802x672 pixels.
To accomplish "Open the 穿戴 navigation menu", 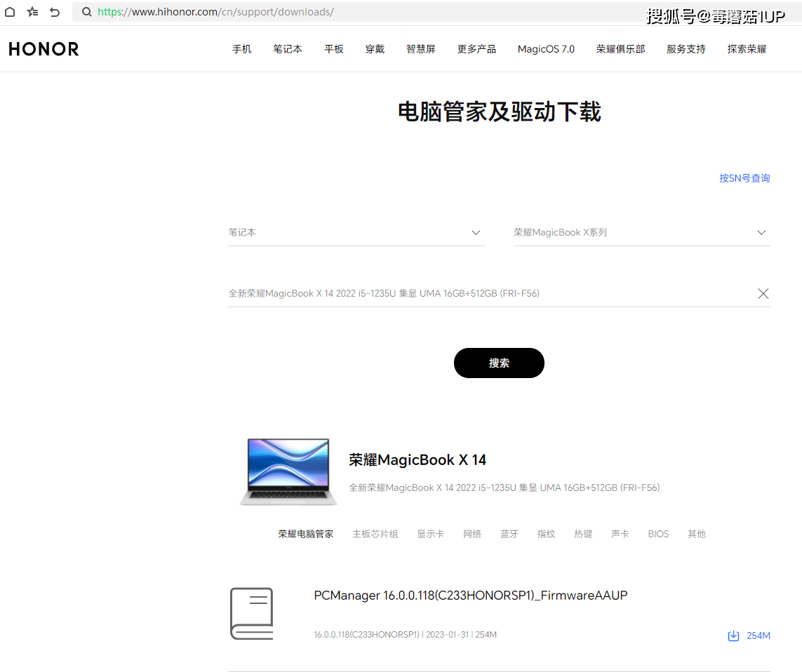I will pyautogui.click(x=375, y=49).
